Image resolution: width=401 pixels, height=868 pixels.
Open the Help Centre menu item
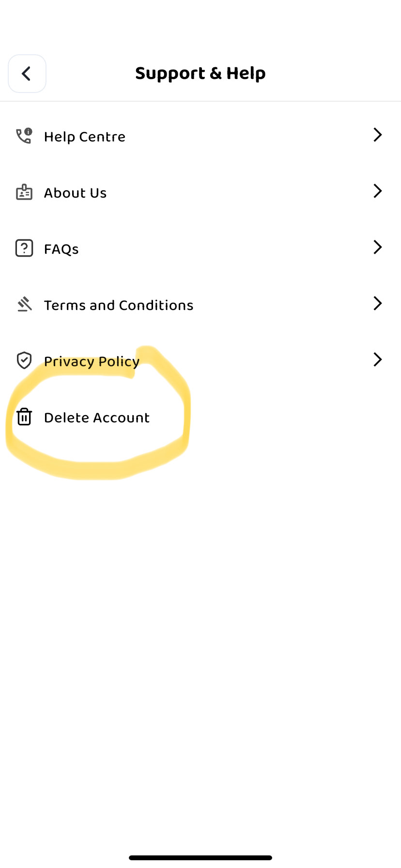(85, 137)
